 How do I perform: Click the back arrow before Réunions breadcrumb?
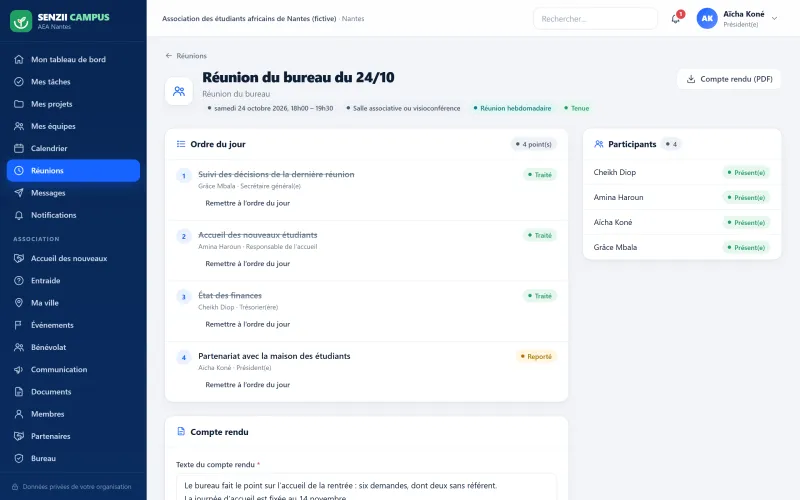(x=168, y=56)
